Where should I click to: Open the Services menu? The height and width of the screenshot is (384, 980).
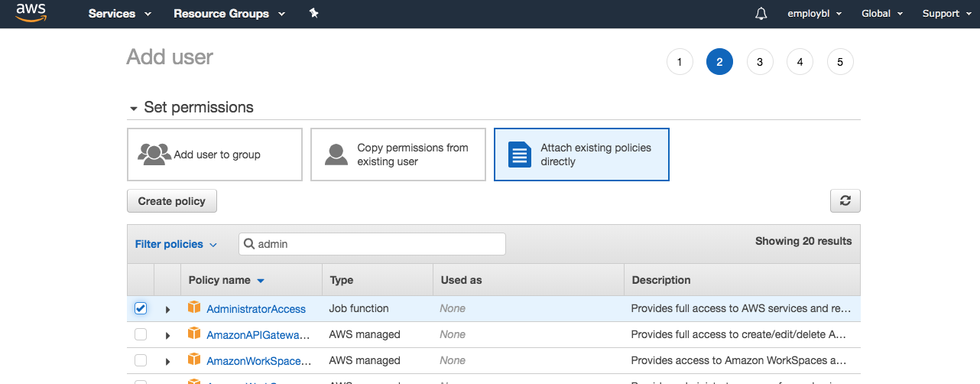click(119, 14)
